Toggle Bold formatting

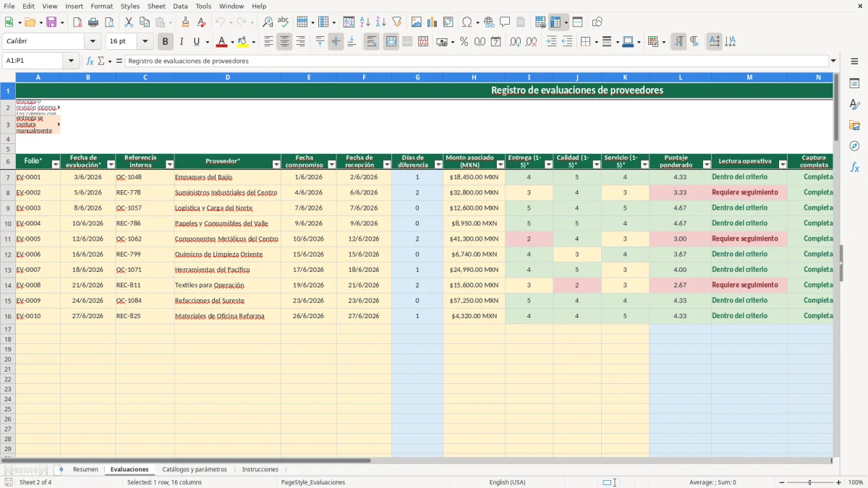[166, 42]
